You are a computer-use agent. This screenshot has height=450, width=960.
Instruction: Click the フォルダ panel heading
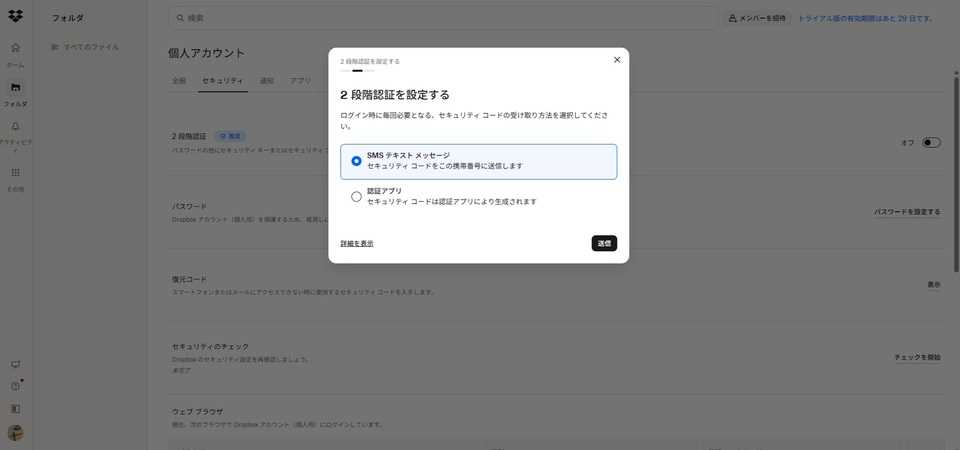[x=68, y=18]
